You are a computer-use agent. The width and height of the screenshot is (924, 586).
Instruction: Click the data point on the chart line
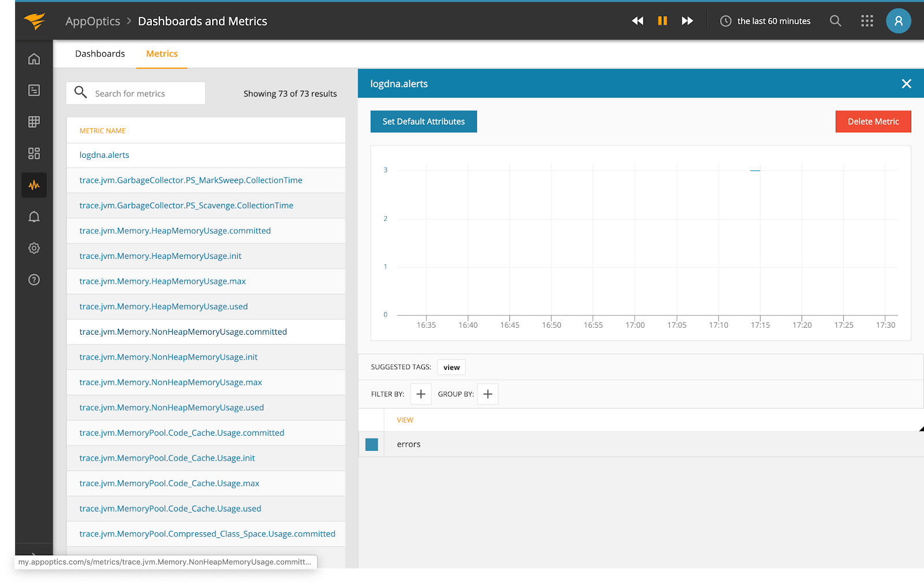[755, 170]
